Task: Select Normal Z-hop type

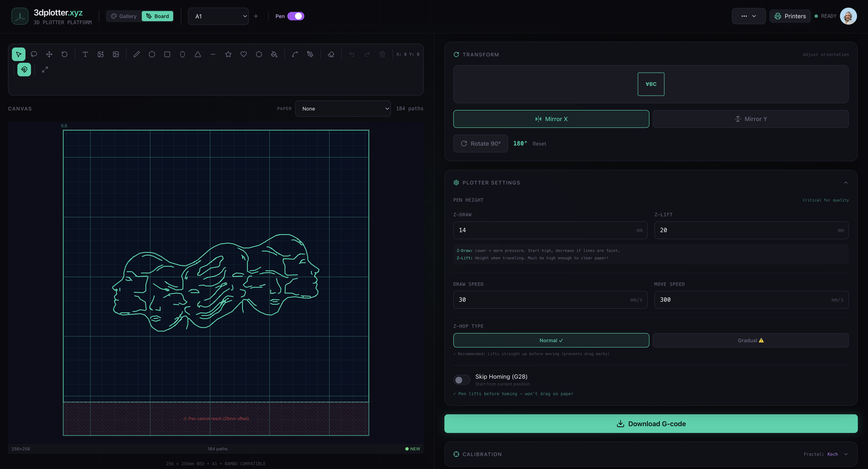Action: pos(551,340)
